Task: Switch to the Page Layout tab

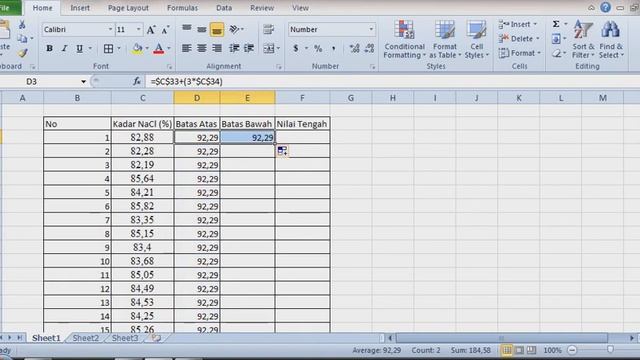Action: coord(128,8)
